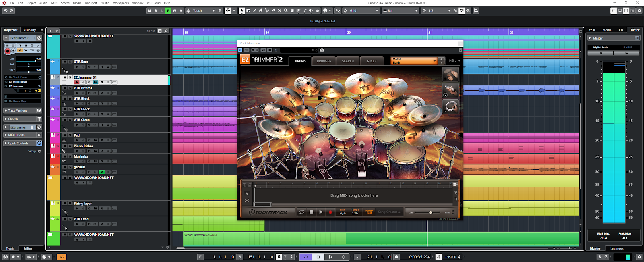The height and width of the screenshot is (262, 644).
Task: Click Stop in the Cubase transport bar
Action: tap(318, 257)
